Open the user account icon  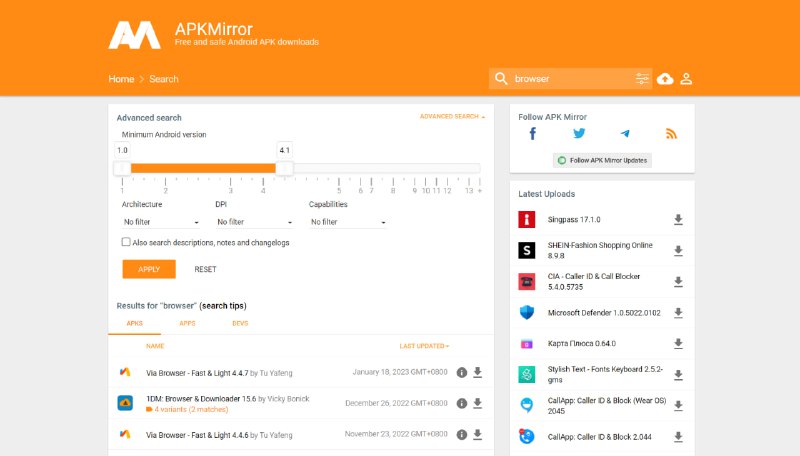[x=686, y=79]
